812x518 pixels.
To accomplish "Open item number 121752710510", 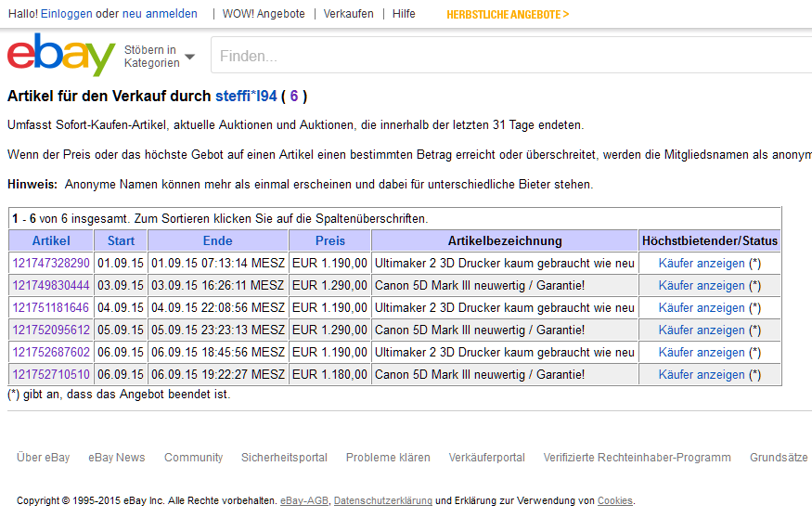I will (x=51, y=375).
